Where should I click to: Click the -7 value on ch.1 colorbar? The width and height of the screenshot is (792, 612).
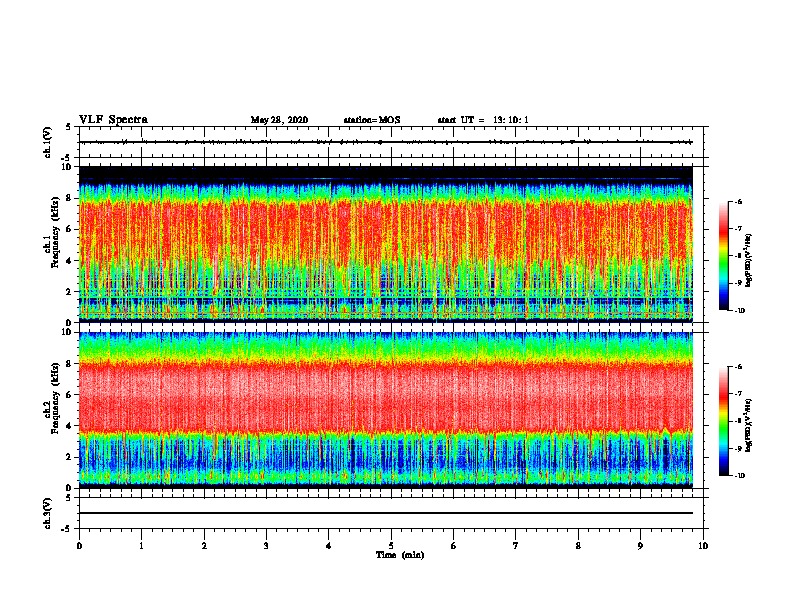tap(738, 229)
